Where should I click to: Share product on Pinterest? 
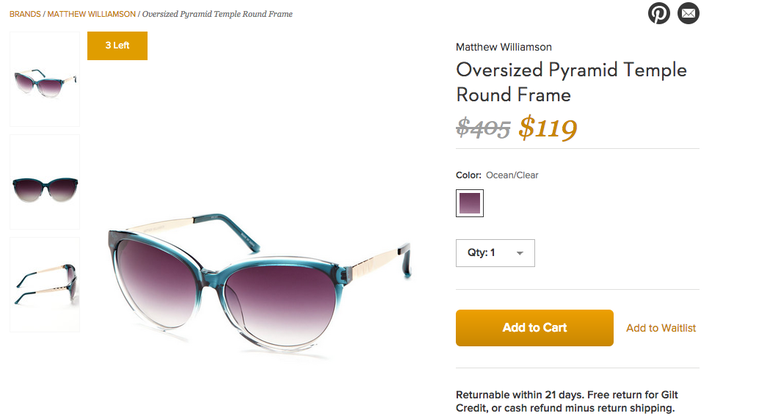(658, 13)
